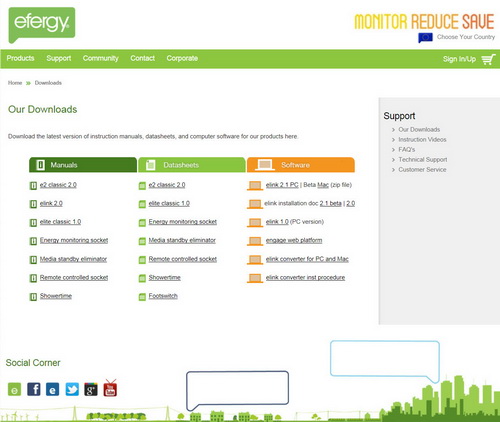Click the efergy logo
Image resolution: width=500 pixels, height=422 pixels.
42,25
